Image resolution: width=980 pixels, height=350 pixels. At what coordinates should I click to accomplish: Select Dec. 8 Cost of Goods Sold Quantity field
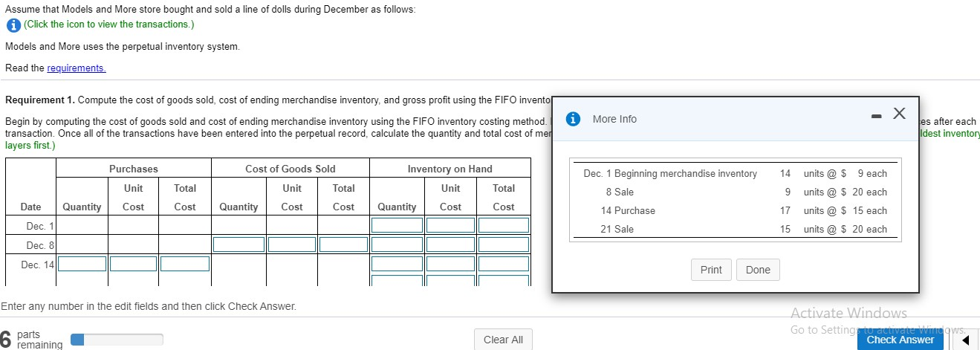pyautogui.click(x=238, y=244)
